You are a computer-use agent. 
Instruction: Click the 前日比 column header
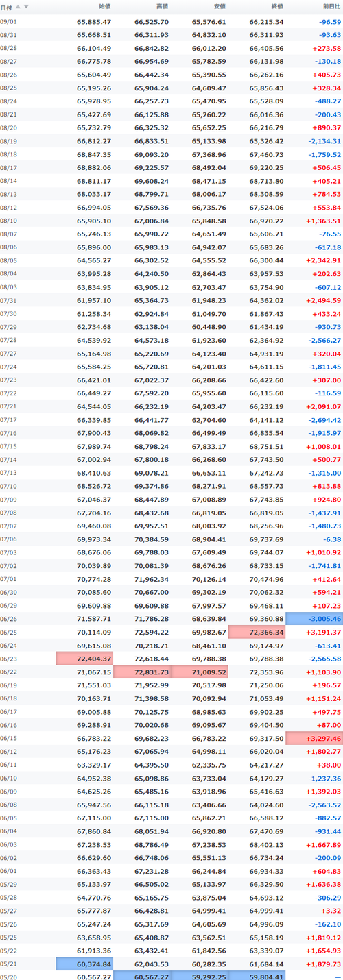[x=331, y=7]
